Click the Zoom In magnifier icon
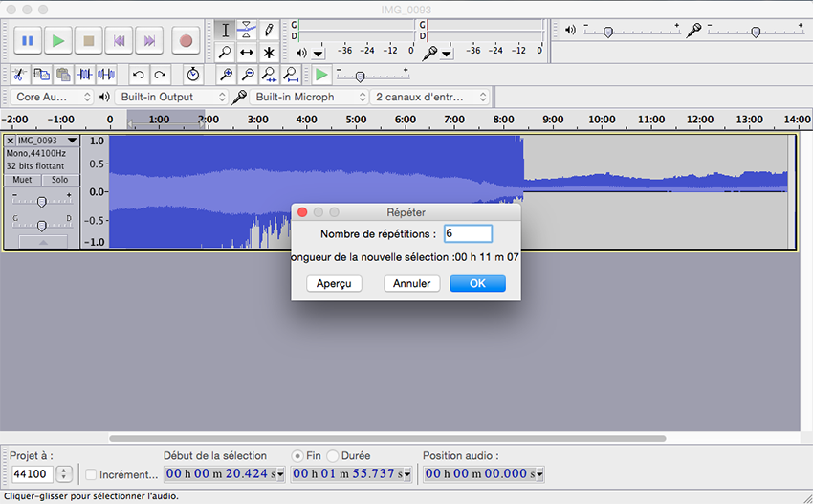Screen dimensions: 813x504 click(227, 75)
